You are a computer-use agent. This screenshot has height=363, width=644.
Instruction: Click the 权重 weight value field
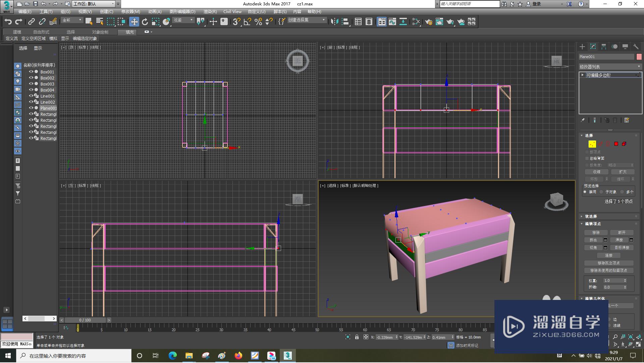pos(613,281)
